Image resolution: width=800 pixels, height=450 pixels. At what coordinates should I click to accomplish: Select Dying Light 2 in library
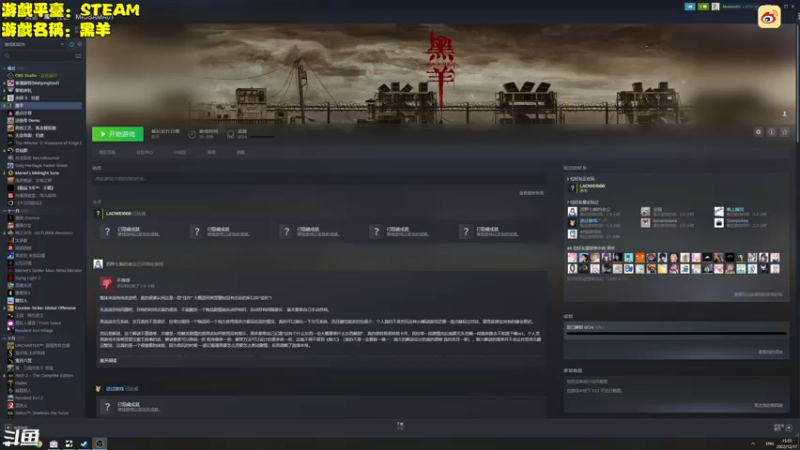(x=28, y=278)
